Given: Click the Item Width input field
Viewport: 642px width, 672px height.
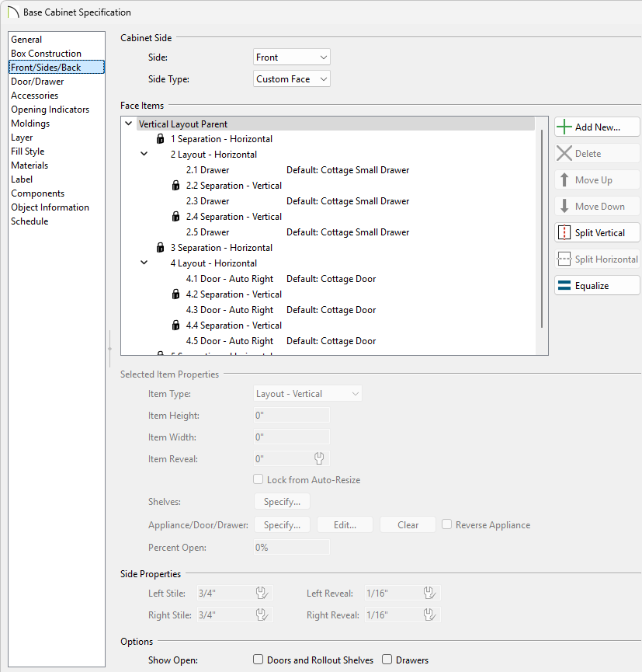Looking at the screenshot, I should (292, 437).
